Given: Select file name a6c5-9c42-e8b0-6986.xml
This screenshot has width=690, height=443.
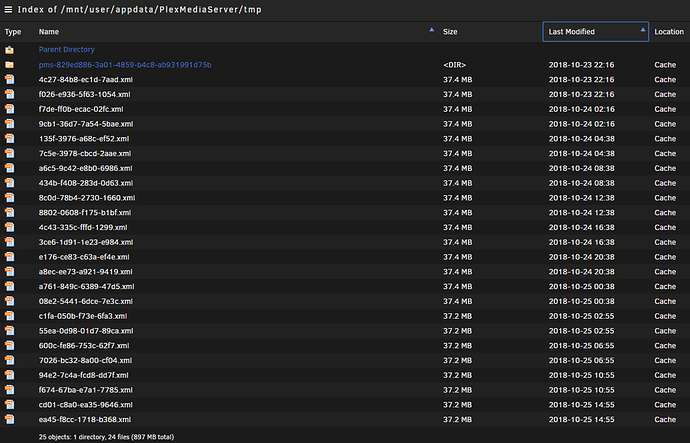Looking at the screenshot, I should click(85, 168).
